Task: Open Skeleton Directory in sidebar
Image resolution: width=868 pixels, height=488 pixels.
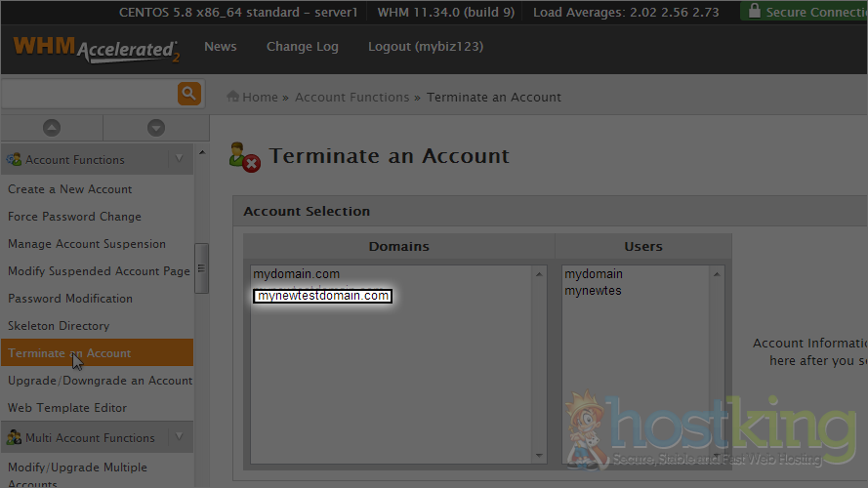Action: coord(59,326)
